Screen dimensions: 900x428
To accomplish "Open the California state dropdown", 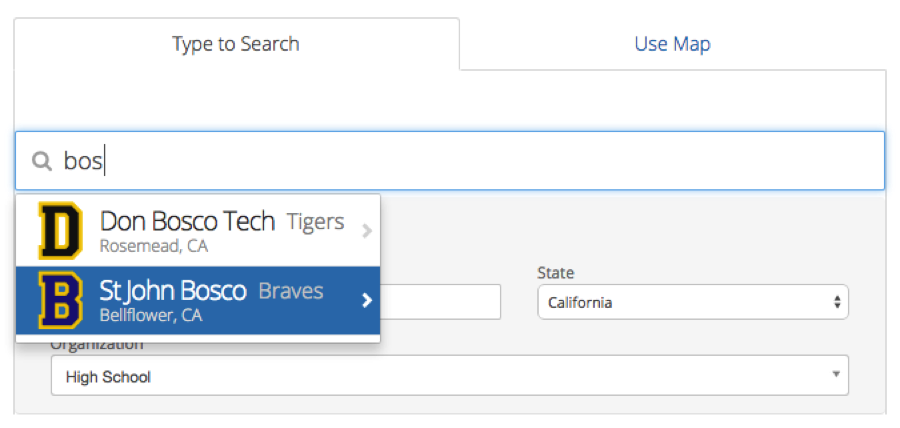I will [693, 302].
